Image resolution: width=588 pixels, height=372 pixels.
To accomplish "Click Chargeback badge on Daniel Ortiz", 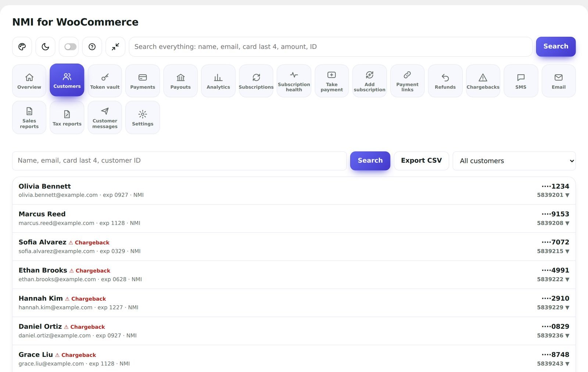I will (85, 327).
